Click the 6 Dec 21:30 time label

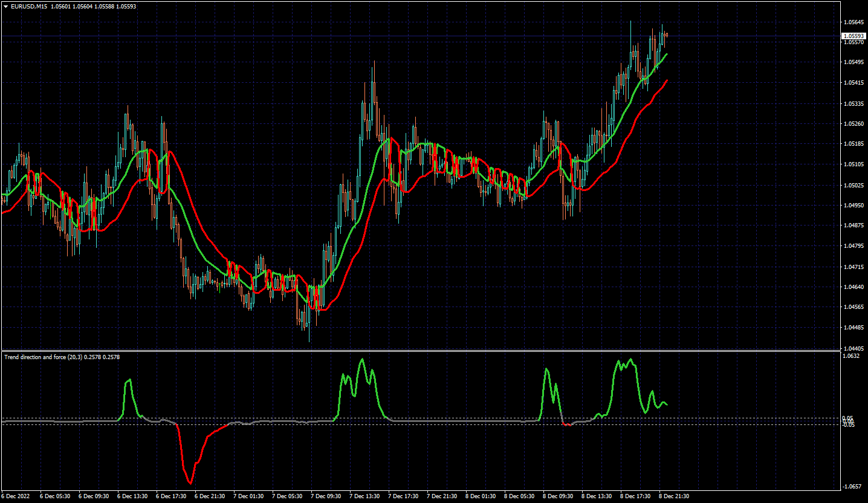[x=209, y=496]
